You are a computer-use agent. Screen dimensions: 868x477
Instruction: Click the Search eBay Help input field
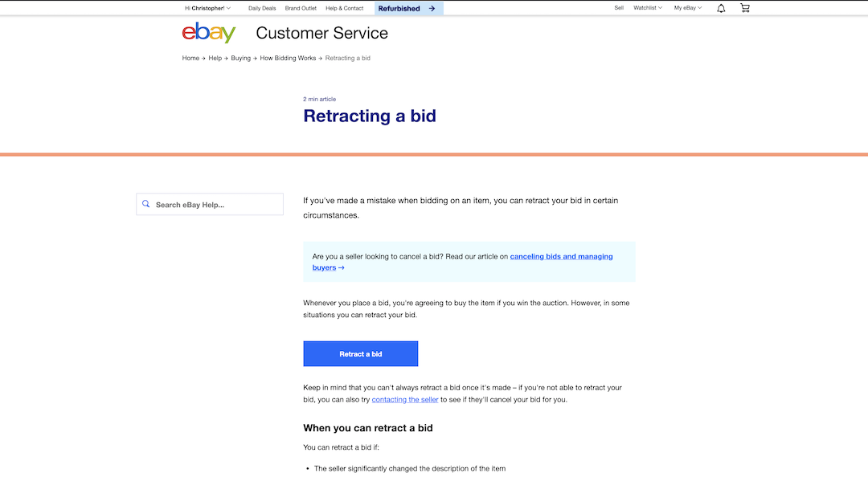click(210, 204)
